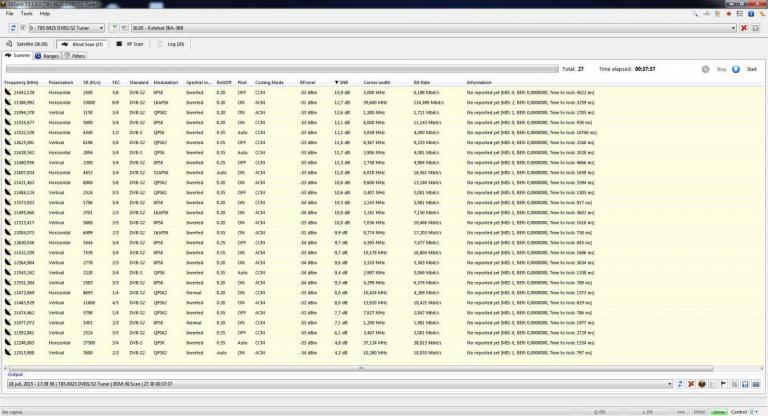768x416 pixels.
Task: Sort by the Frequency (MHz) column header
Action: [21, 82]
